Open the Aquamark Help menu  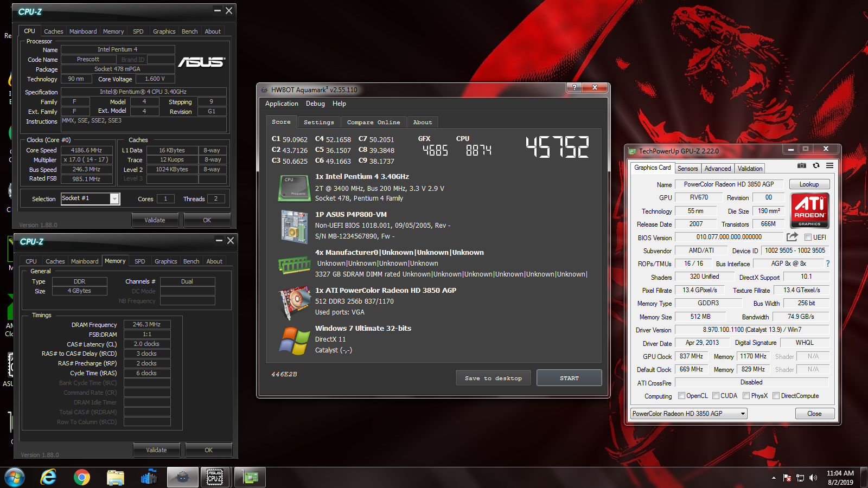click(x=339, y=104)
